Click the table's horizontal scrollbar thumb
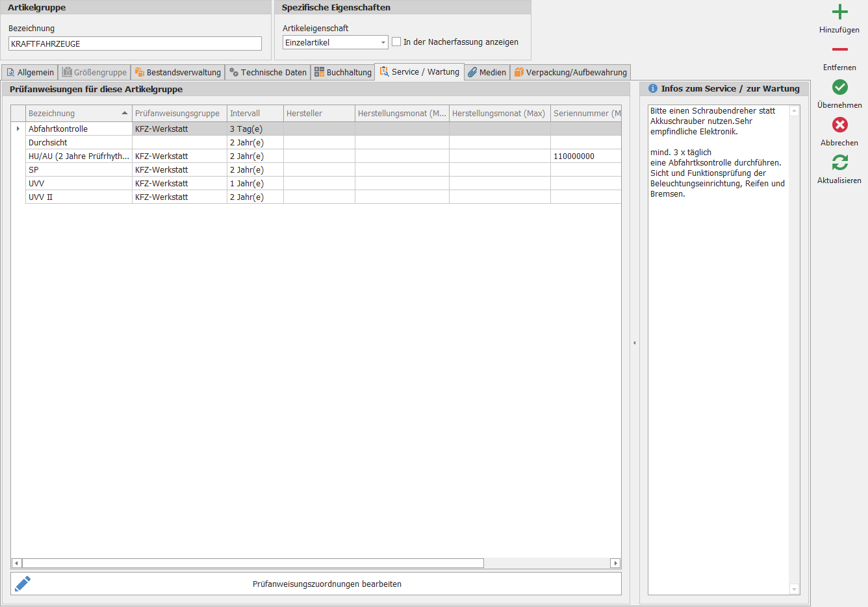The height and width of the screenshot is (607, 868). (x=252, y=563)
